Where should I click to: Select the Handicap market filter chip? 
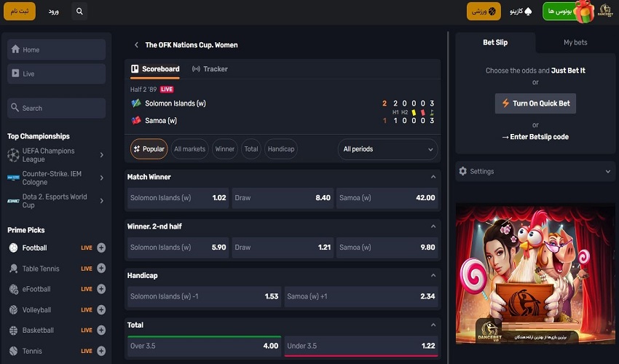280,149
